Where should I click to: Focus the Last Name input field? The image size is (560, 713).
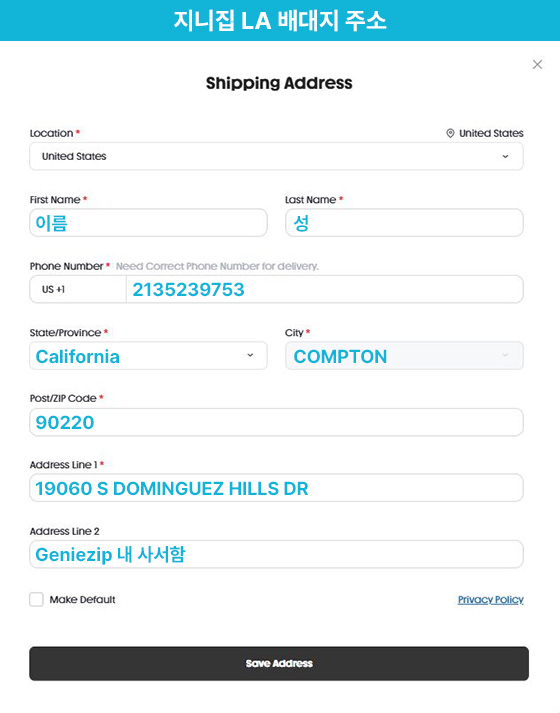pyautogui.click(x=404, y=223)
